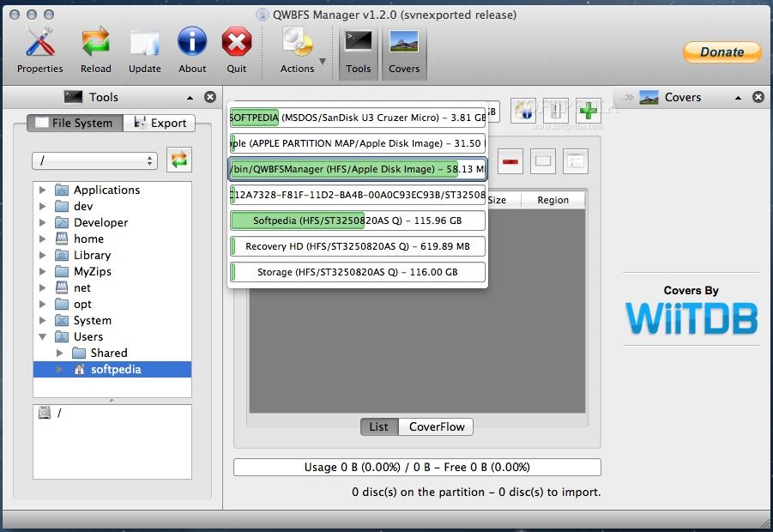
Task: Select the System folder icon
Action: click(62, 320)
